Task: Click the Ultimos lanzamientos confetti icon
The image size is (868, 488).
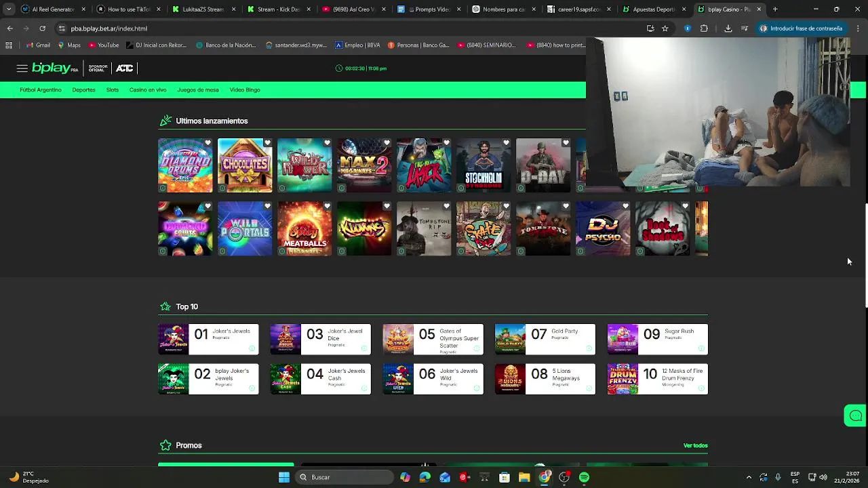Action: point(165,121)
